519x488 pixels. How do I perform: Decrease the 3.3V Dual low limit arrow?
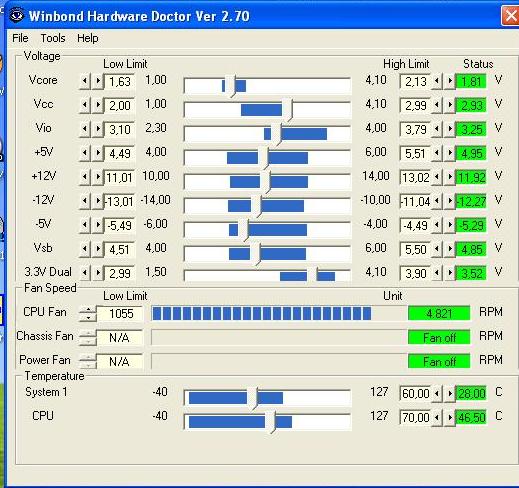click(85, 273)
